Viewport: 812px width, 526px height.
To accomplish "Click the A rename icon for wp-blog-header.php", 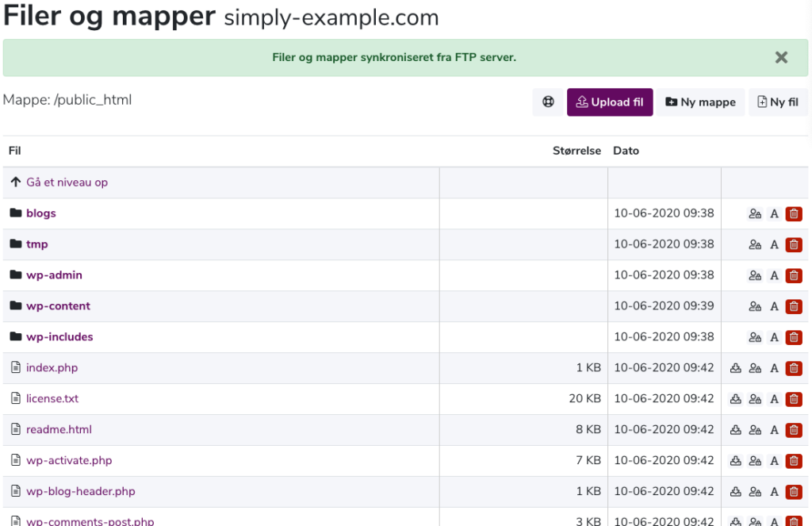I will point(774,492).
